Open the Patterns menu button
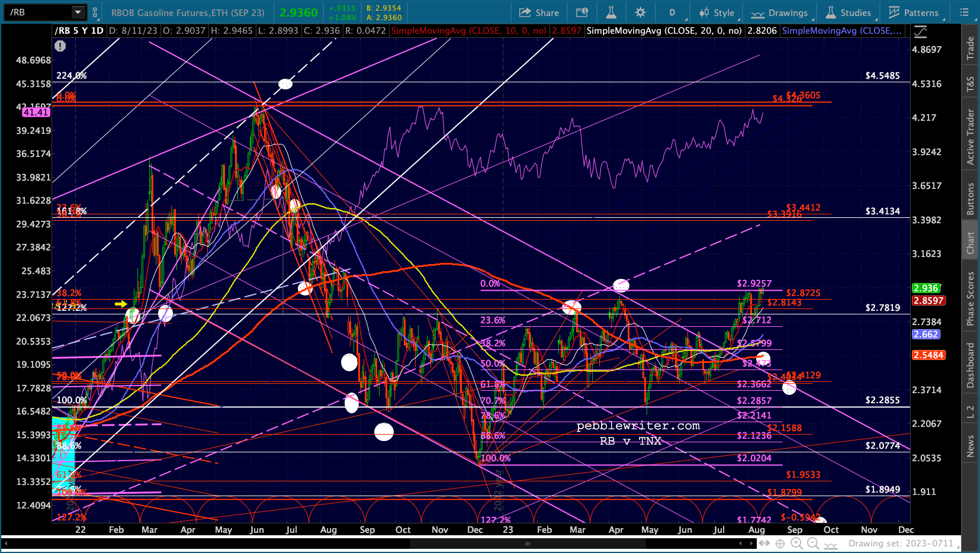The width and height of the screenshot is (980, 553). (x=914, y=12)
